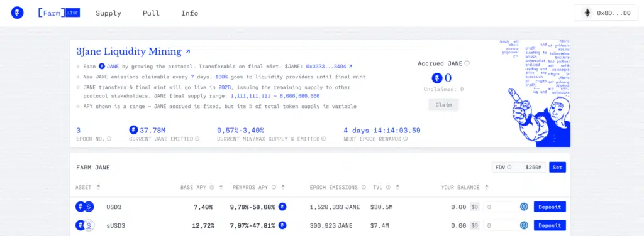Sort by BASE APY arrow

(x=221, y=187)
